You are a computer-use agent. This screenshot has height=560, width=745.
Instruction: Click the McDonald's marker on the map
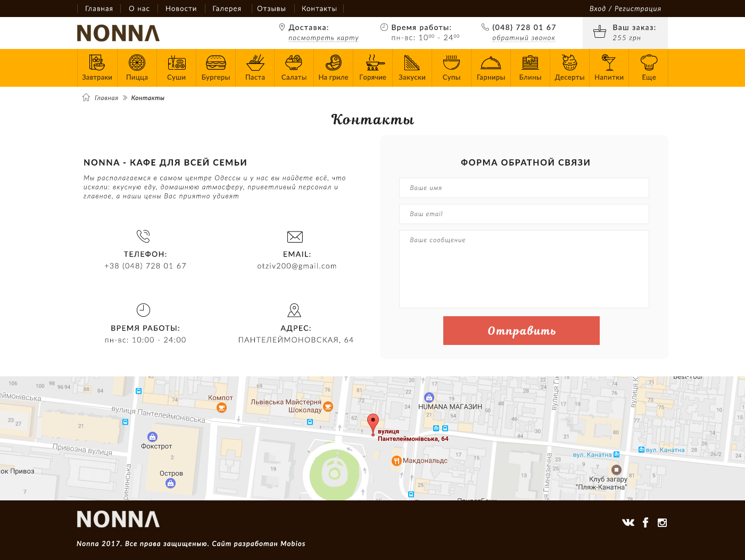click(396, 461)
